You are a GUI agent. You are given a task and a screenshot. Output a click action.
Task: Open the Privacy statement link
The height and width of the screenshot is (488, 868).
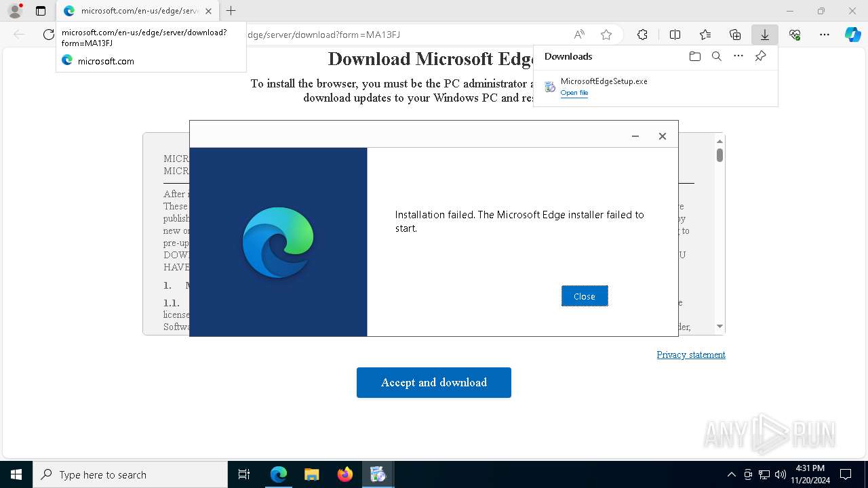click(x=691, y=354)
